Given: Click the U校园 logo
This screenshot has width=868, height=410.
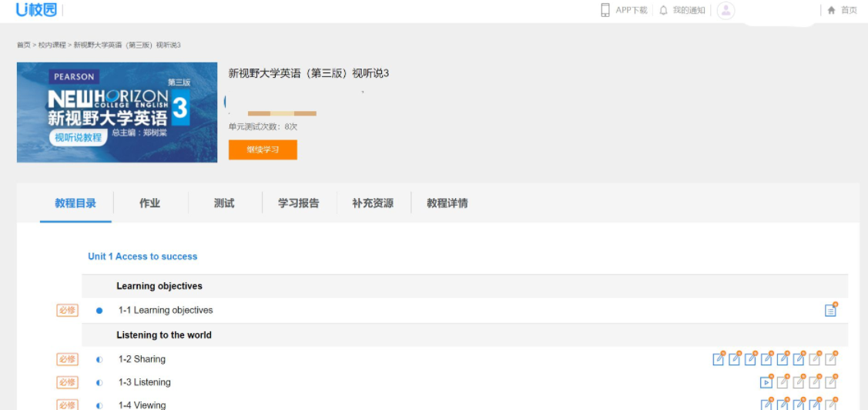Looking at the screenshot, I should pos(36,9).
